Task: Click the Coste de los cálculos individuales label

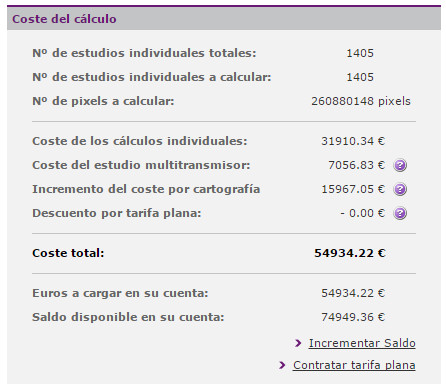Action: (140, 141)
